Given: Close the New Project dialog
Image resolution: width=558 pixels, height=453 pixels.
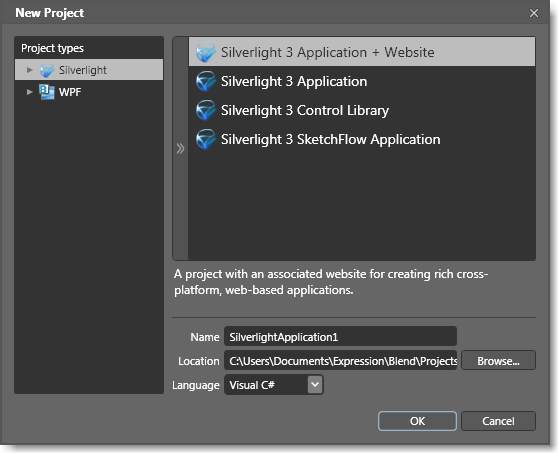Looking at the screenshot, I should pos(534,13).
